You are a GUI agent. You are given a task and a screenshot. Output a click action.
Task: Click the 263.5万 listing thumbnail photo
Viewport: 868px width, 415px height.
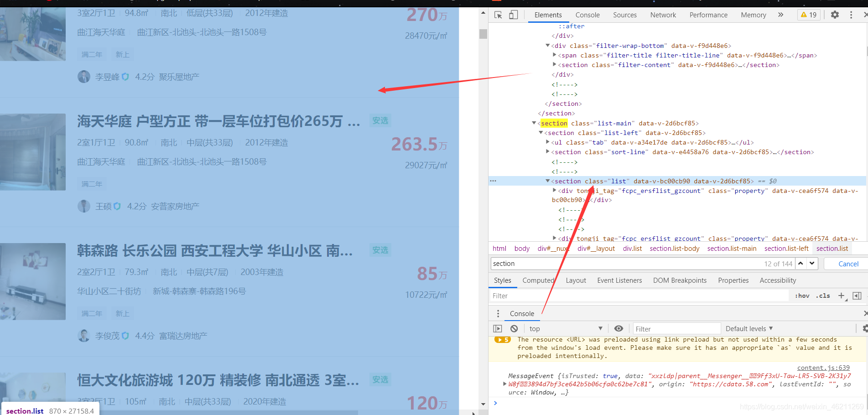point(33,152)
